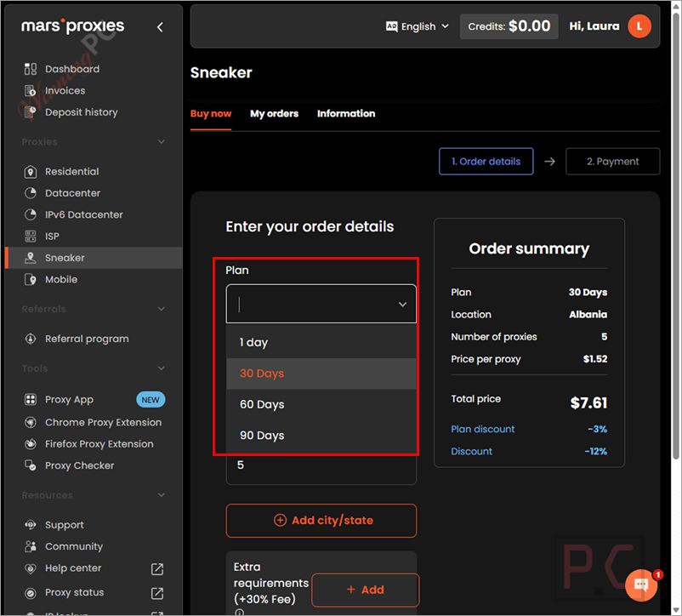Click the Plan search input field

(x=321, y=304)
